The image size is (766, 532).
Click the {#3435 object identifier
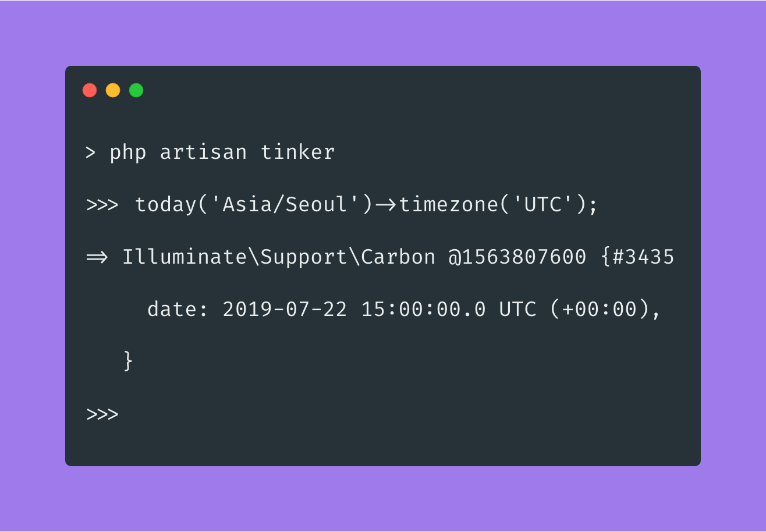pos(636,257)
